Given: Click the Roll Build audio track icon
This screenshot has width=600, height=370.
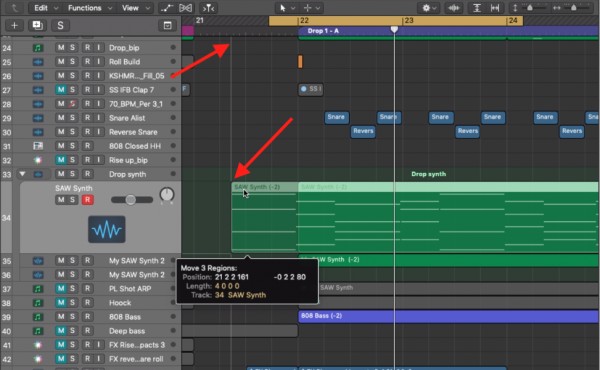Looking at the screenshot, I should [x=38, y=62].
